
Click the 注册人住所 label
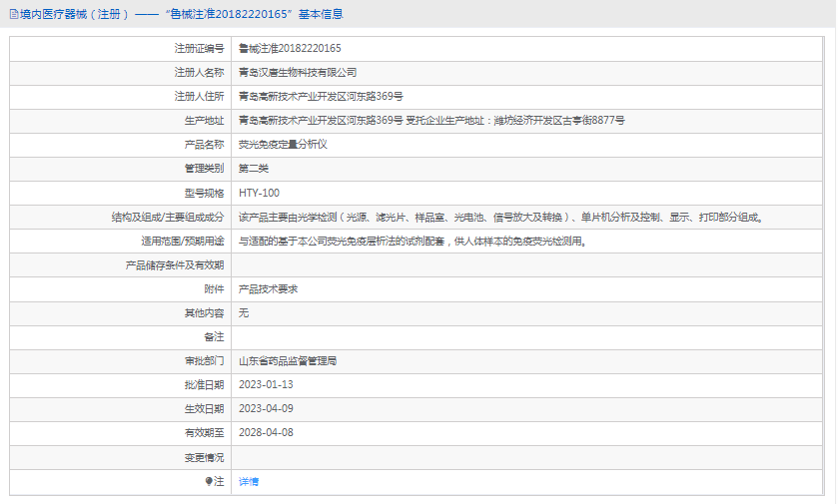(x=200, y=97)
